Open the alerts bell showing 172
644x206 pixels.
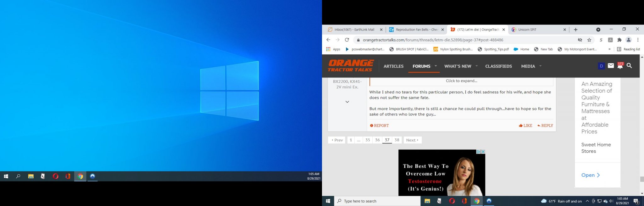(x=620, y=65)
